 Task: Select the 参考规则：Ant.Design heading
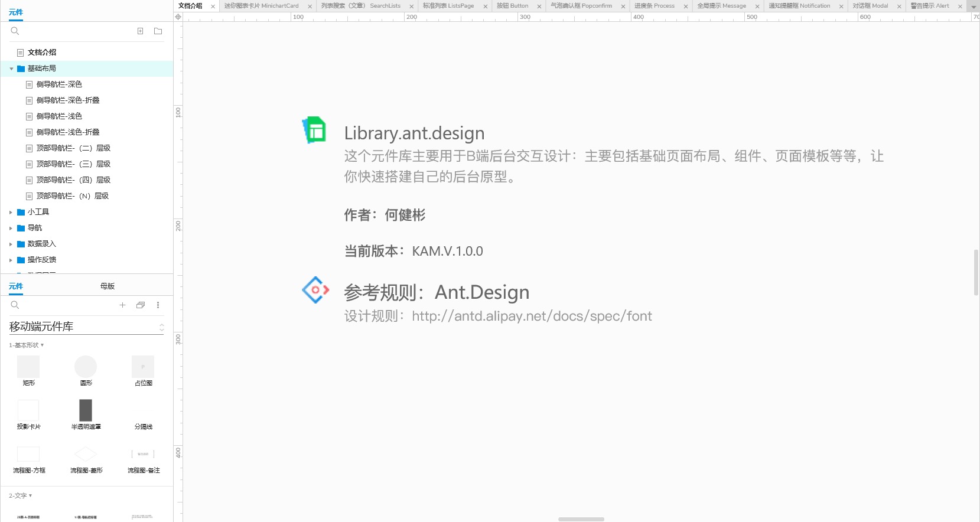coord(437,292)
